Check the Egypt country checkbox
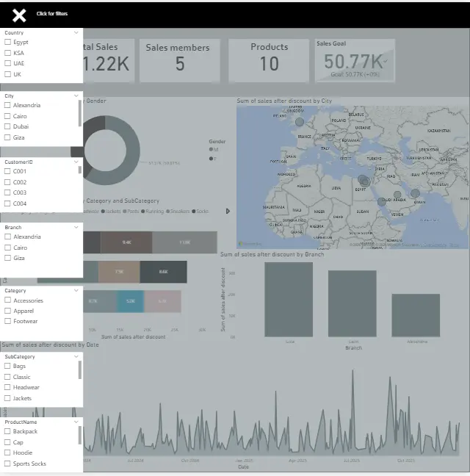The image size is (470, 476). 8,42
